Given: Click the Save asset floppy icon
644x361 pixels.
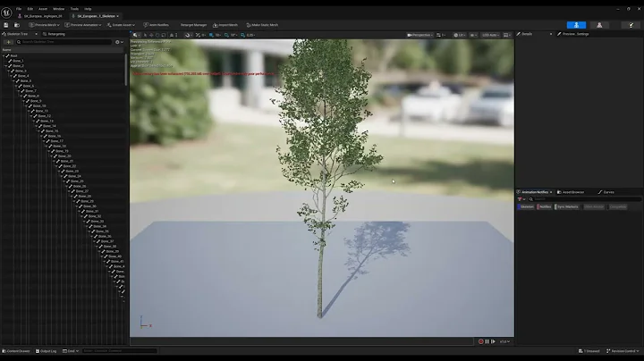Looking at the screenshot, I should [x=6, y=25].
